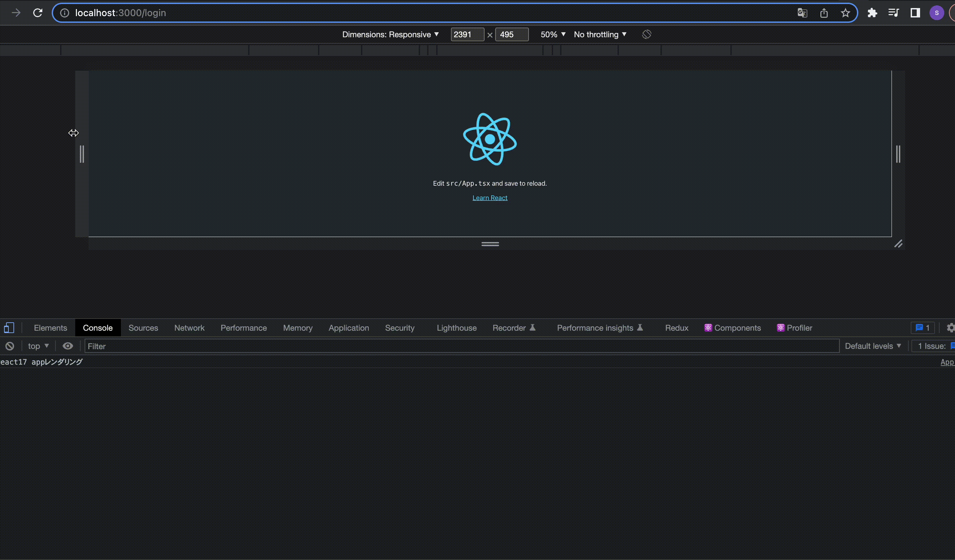Image resolution: width=955 pixels, height=560 pixels.
Task: Clear console with the ban icon
Action: point(10,346)
